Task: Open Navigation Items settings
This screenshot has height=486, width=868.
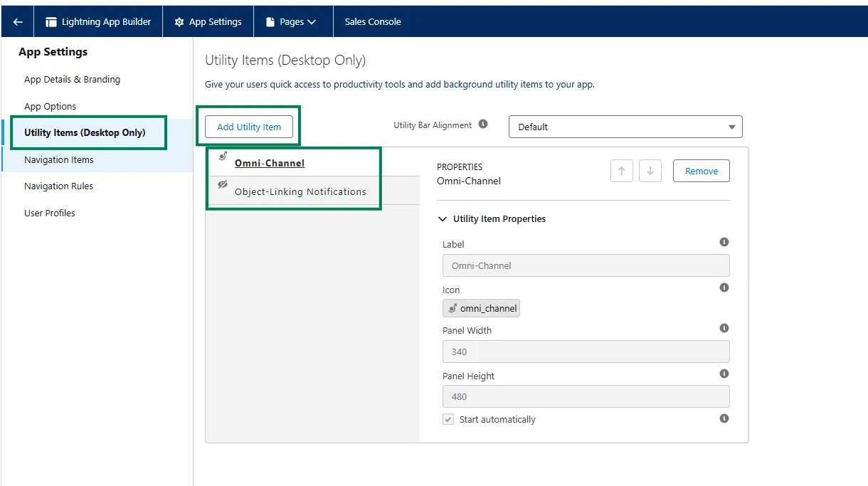Action: 59,160
